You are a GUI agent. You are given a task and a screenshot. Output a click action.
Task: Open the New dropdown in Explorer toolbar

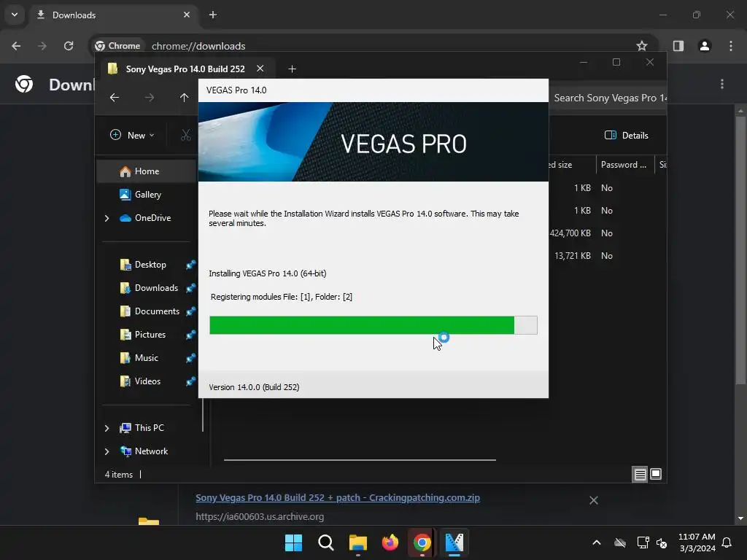click(132, 135)
